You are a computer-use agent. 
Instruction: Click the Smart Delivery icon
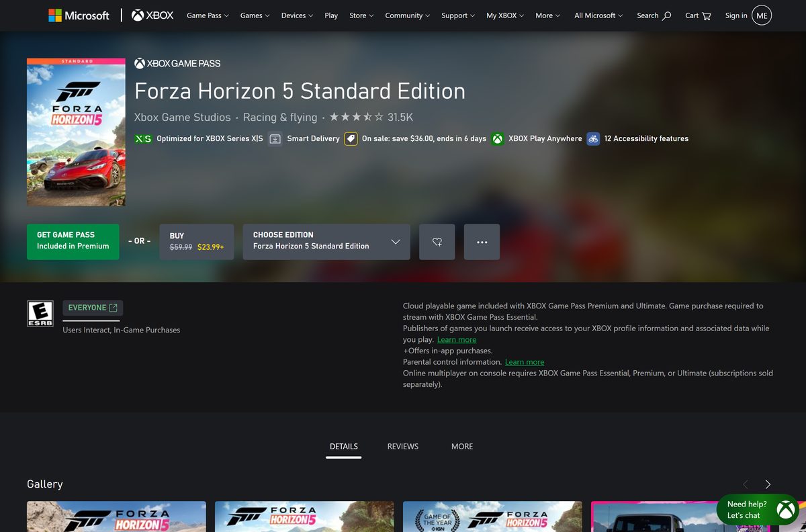click(x=275, y=139)
